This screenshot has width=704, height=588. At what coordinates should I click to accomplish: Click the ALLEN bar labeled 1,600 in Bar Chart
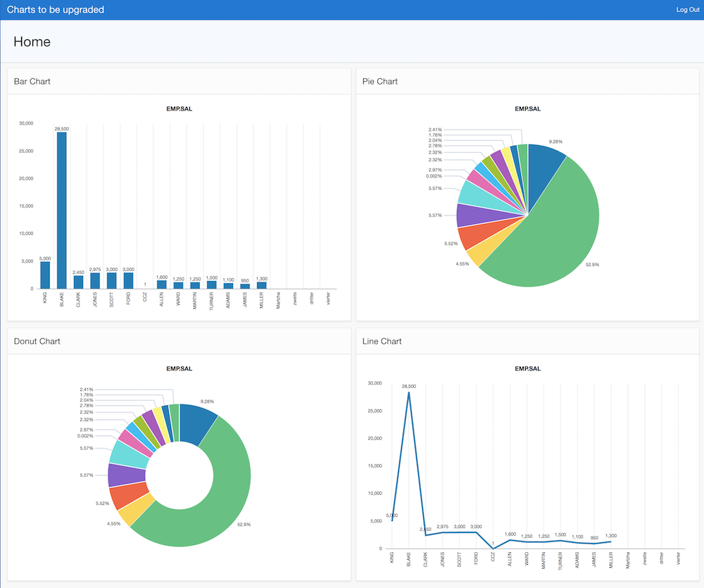pos(161,284)
